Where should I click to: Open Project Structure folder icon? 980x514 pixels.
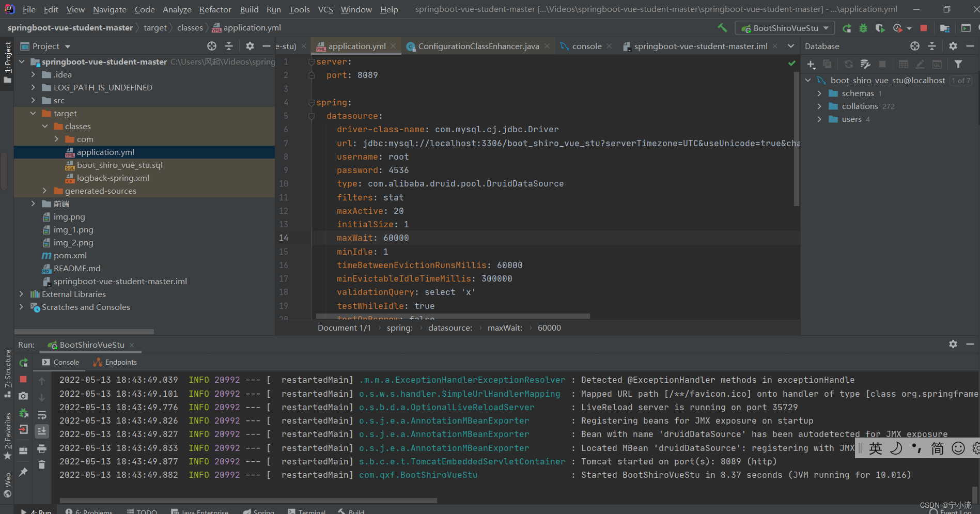click(945, 28)
